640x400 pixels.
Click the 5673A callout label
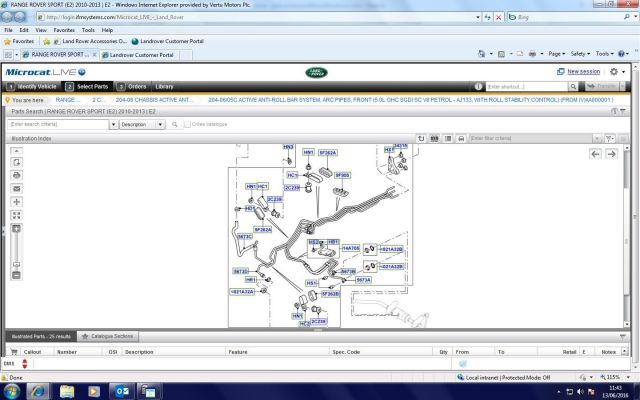(363, 280)
